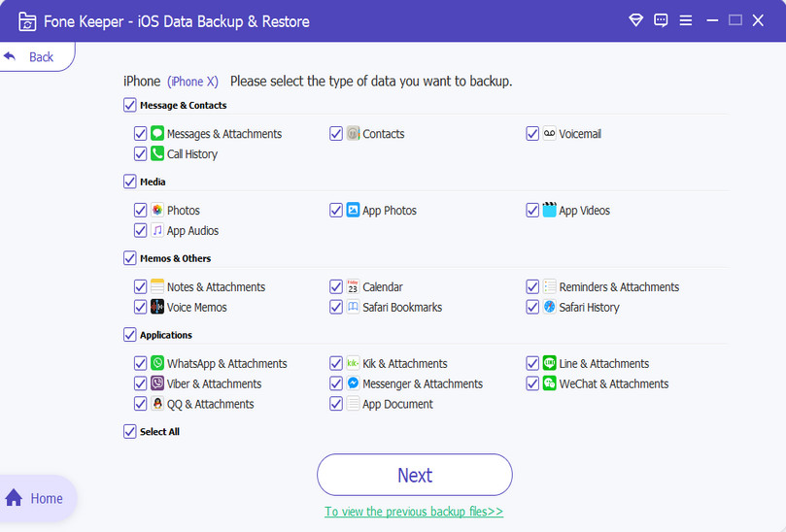The width and height of the screenshot is (786, 532).
Task: Click the Calendar icon
Action: [353, 286]
